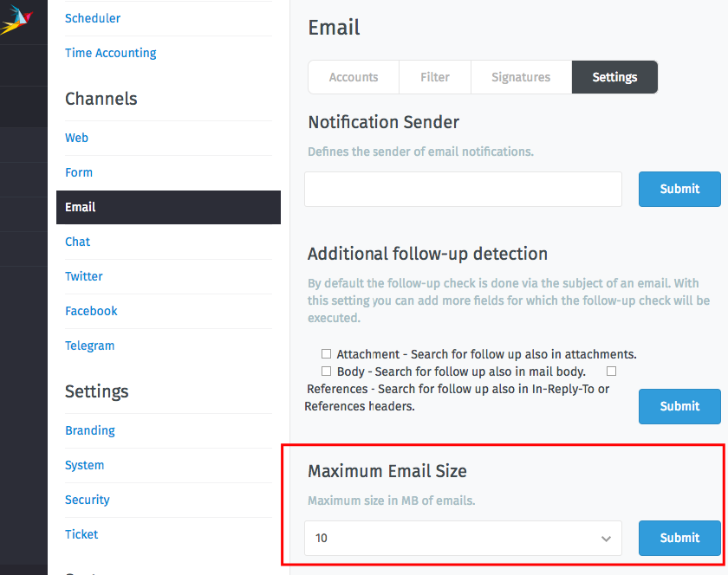Open the Security settings page
Viewport: 728px width, 575px height.
[87, 500]
